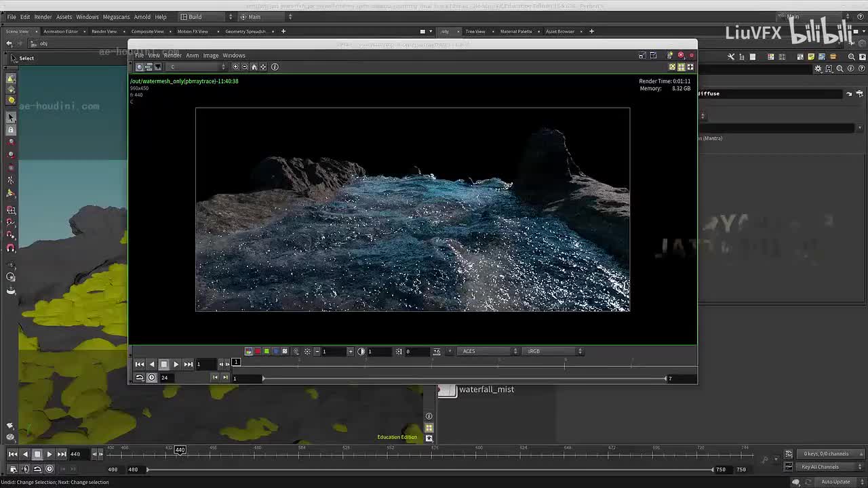Add a new pane tab after Asset Browser
This screenshot has width=868, height=488.
pos(591,31)
